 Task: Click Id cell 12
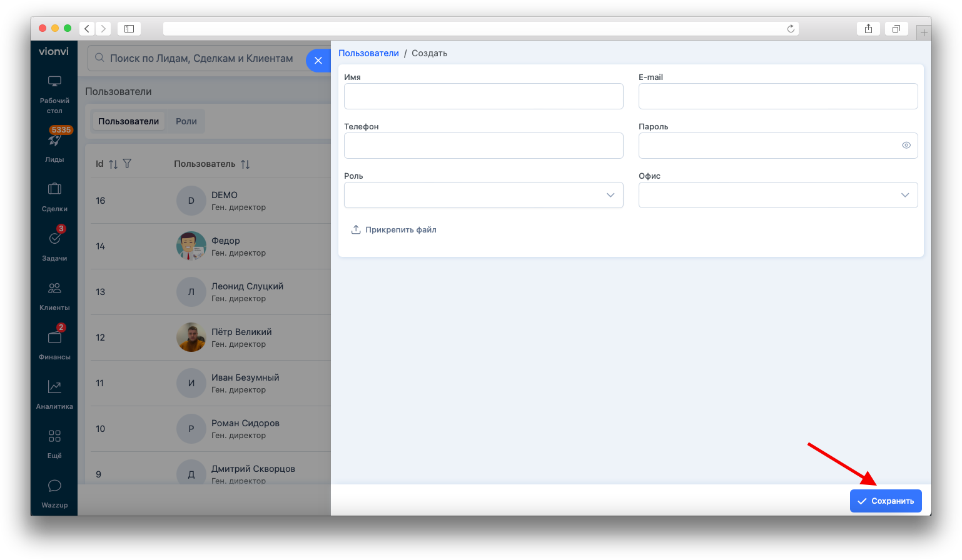[x=101, y=337]
